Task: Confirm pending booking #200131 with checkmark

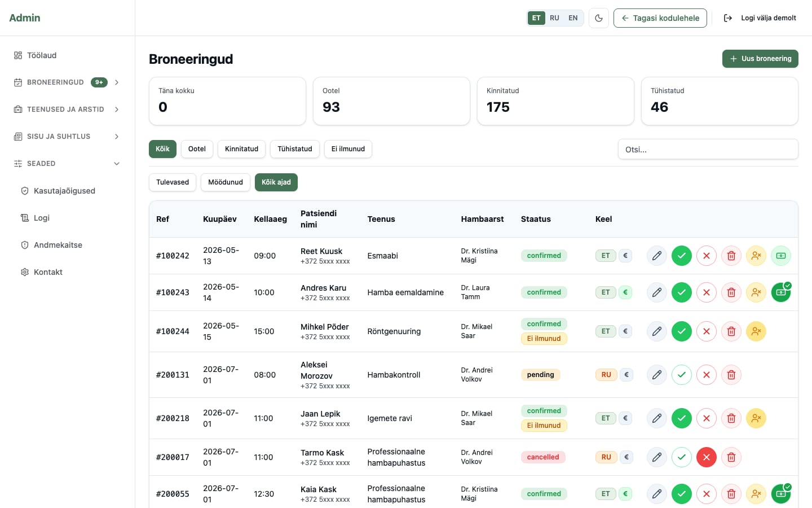Action: (x=682, y=375)
